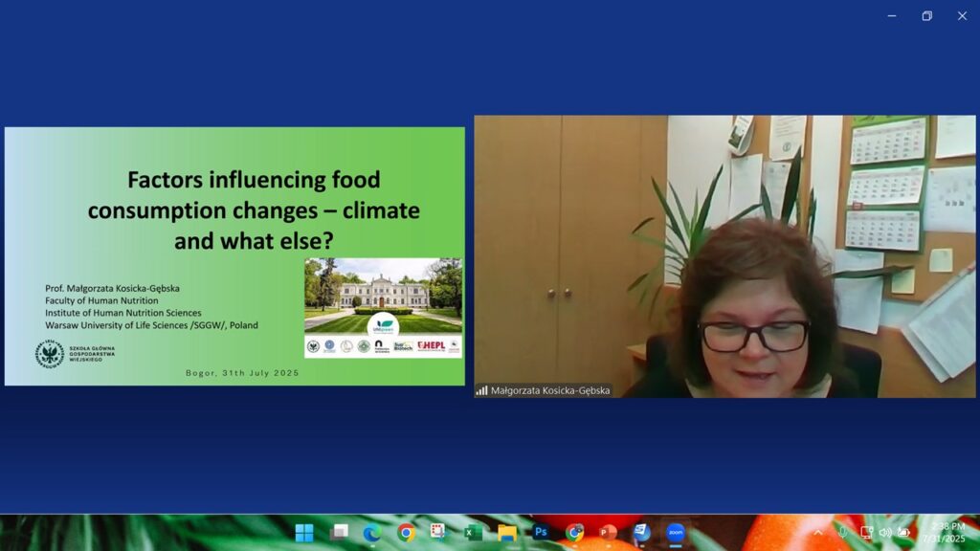Open Task View in the taskbar
Image resolution: width=980 pixels, height=551 pixels.
click(x=339, y=533)
